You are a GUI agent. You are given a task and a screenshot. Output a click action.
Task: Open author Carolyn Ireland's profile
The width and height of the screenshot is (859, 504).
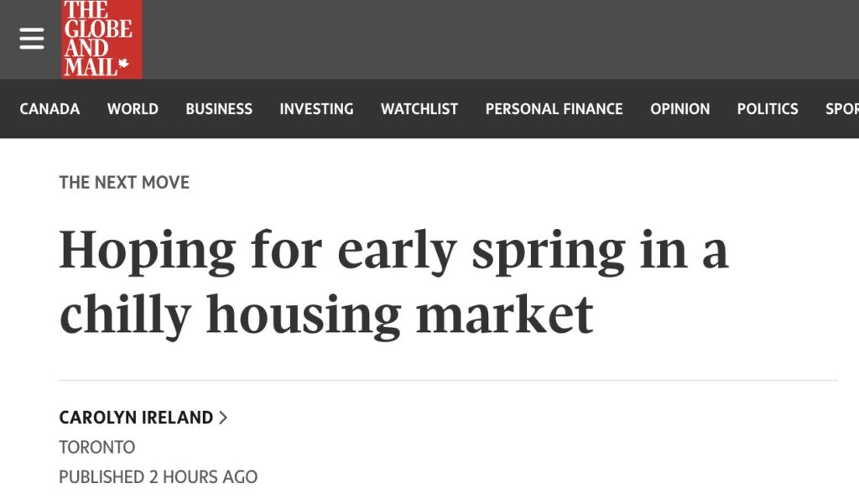coord(136,418)
